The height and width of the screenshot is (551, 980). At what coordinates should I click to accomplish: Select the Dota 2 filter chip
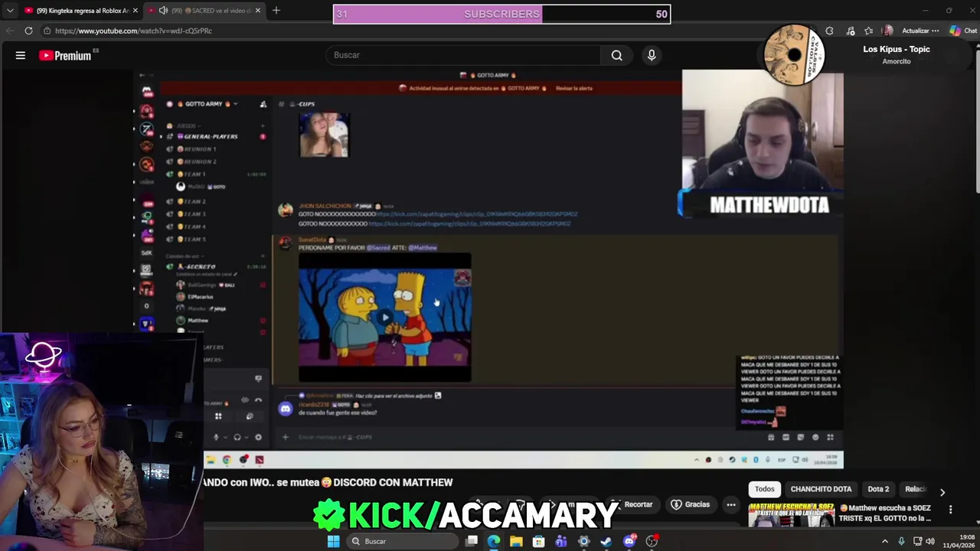878,489
